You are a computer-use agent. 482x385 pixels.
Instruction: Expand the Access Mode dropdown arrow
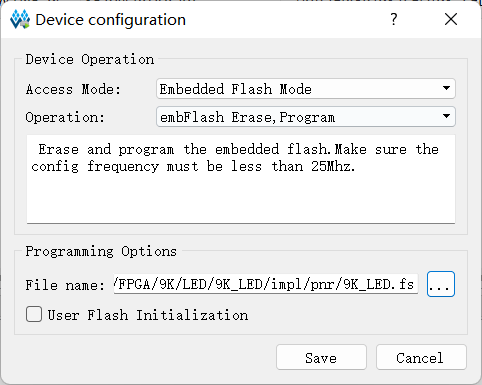[x=446, y=88]
